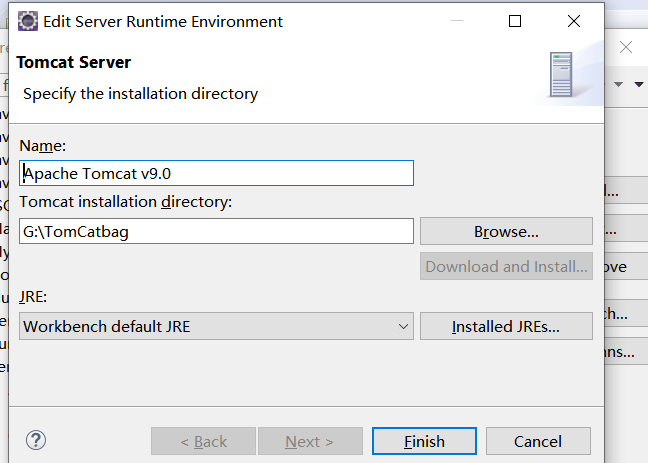
Task: Click the Eclipse icon in the title bar
Action: point(29,21)
